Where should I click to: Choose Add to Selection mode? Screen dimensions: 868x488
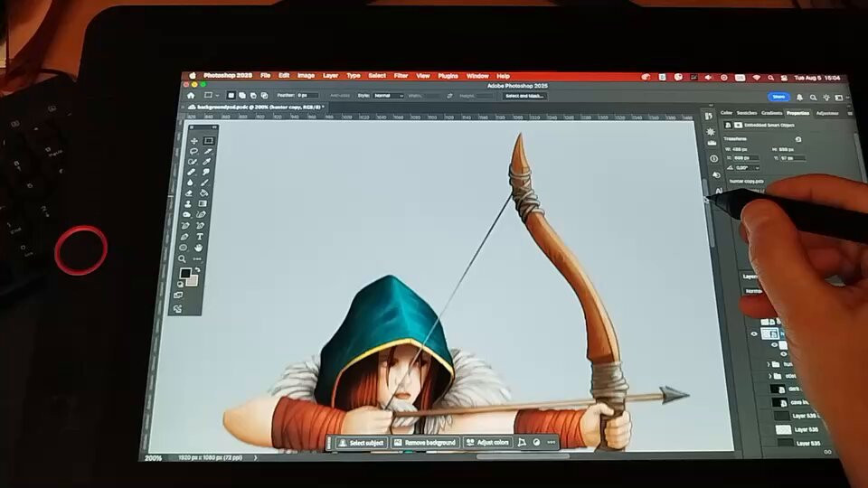click(x=242, y=96)
